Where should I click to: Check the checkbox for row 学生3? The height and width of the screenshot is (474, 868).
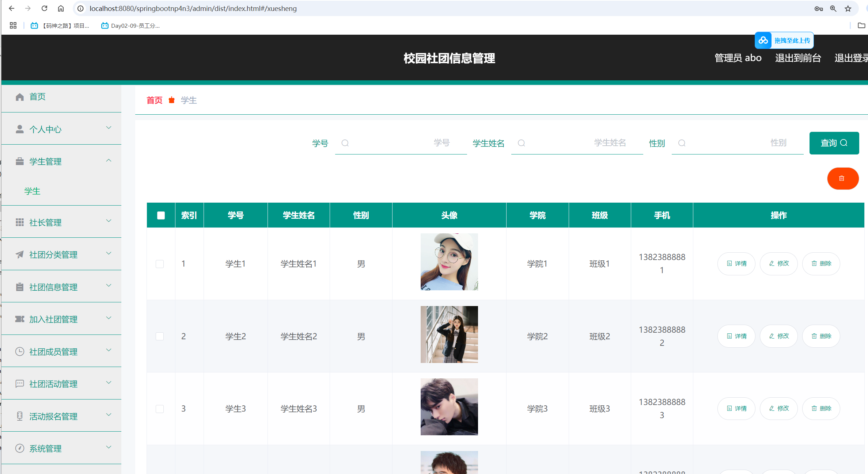click(x=160, y=409)
